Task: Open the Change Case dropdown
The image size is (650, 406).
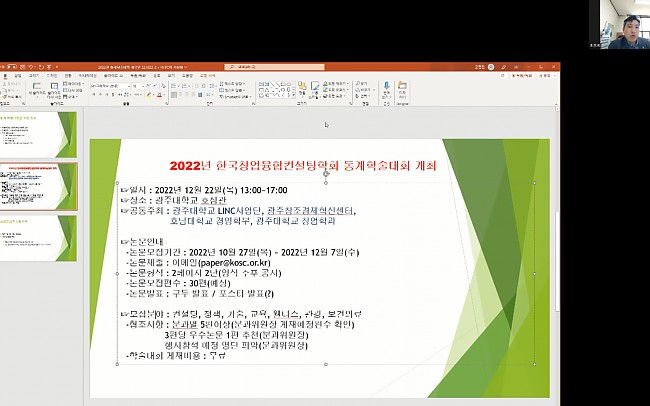Action: [x=138, y=95]
